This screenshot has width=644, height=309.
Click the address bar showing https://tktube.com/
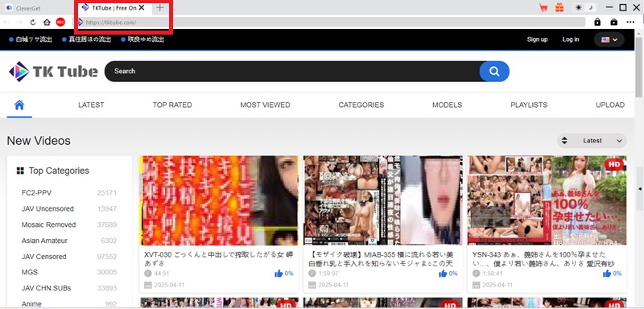(328, 23)
